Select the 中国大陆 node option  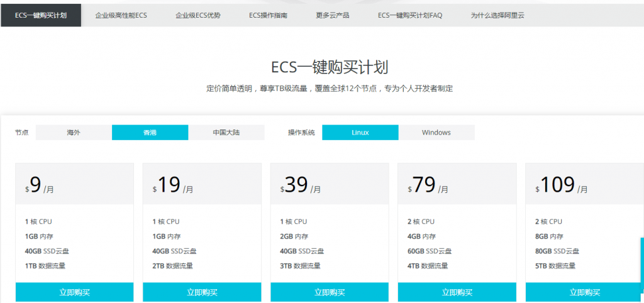pyautogui.click(x=226, y=133)
